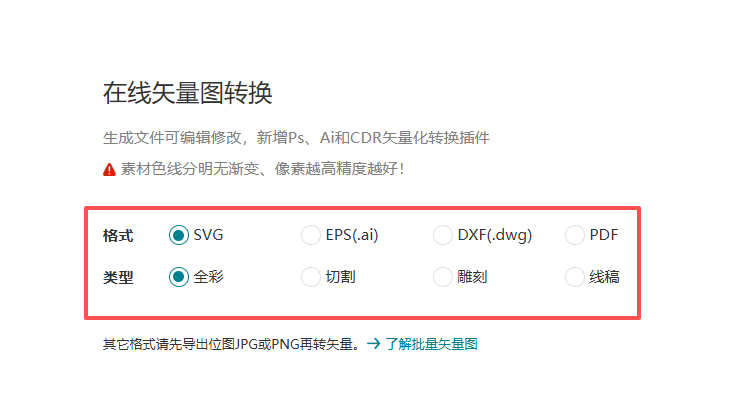Click the 切割 option text label

(x=340, y=277)
